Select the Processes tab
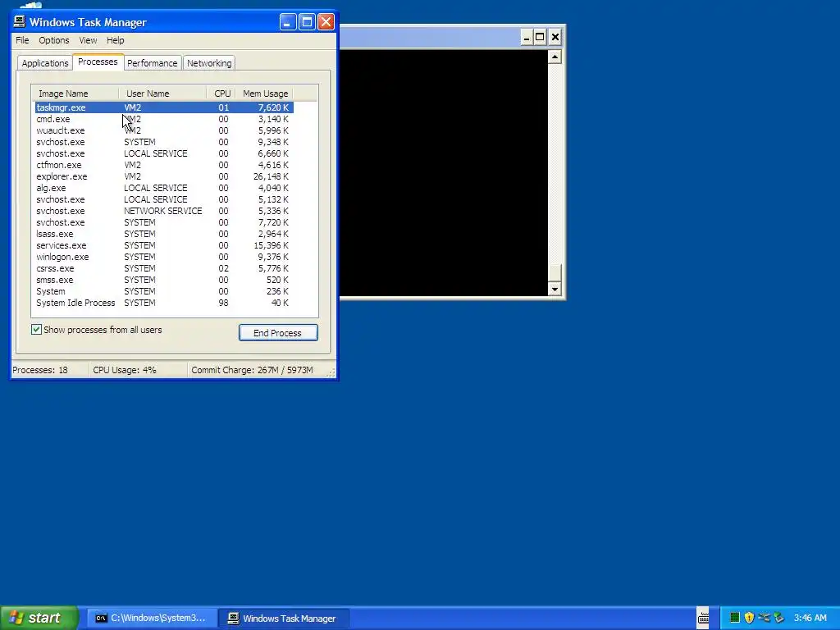840x630 pixels. coord(98,62)
